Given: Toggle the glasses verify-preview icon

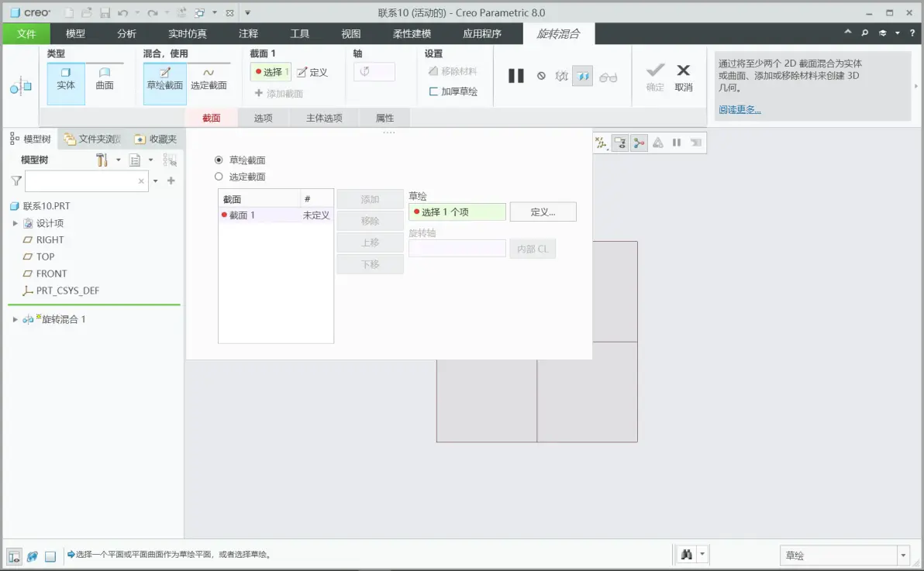Looking at the screenshot, I should click(x=609, y=77).
